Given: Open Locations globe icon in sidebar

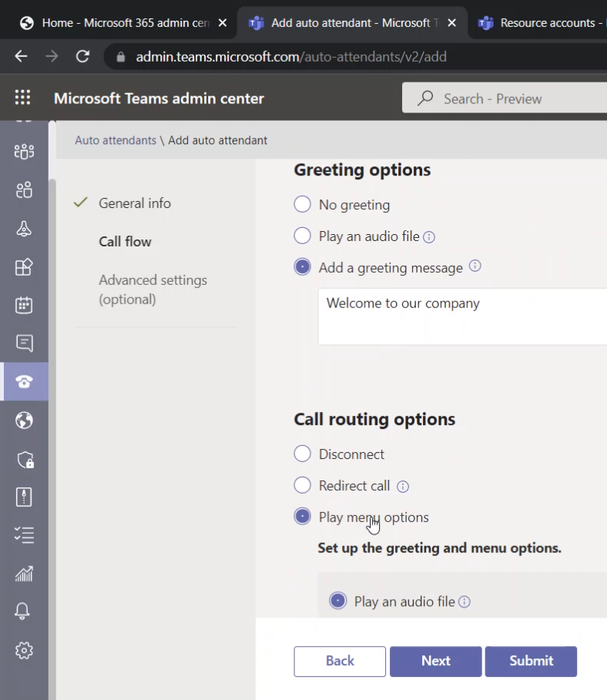Looking at the screenshot, I should (x=24, y=420).
